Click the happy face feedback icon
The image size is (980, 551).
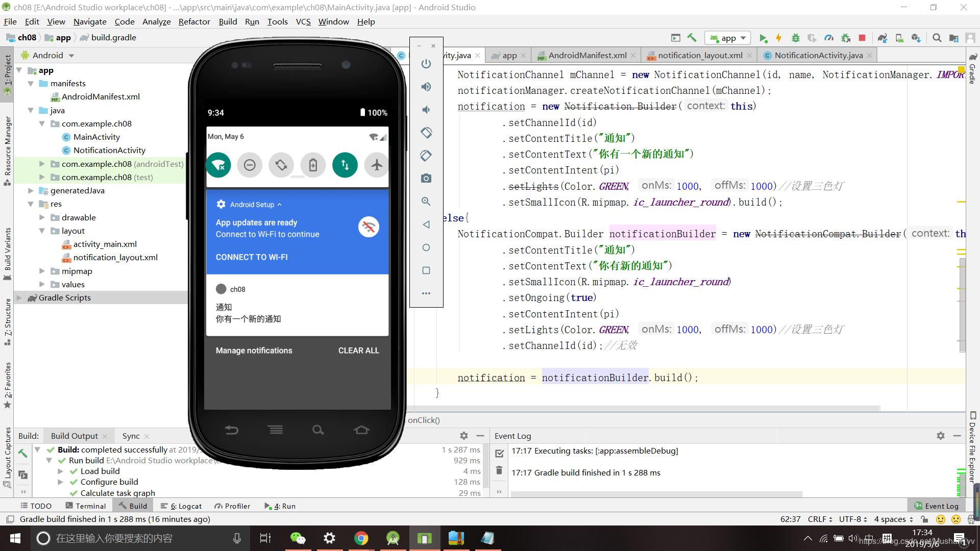pos(941,519)
